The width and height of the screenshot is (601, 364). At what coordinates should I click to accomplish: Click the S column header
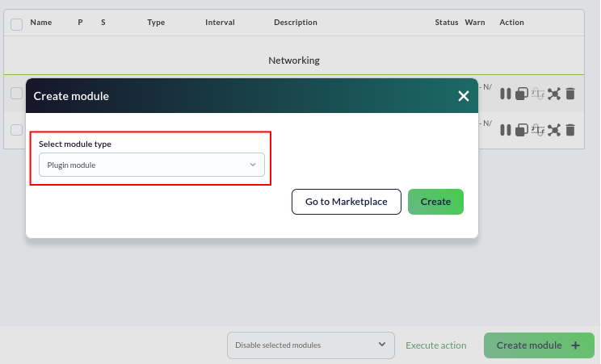pos(103,23)
